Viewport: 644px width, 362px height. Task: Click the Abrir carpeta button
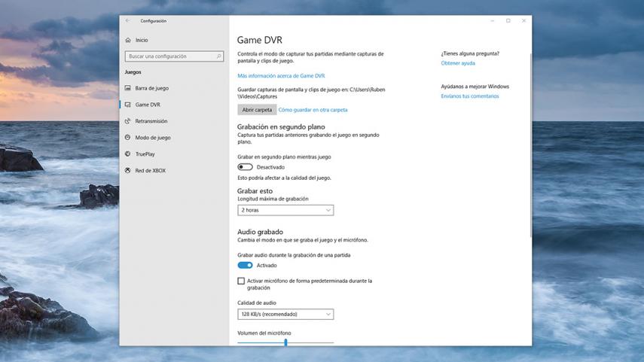257,110
